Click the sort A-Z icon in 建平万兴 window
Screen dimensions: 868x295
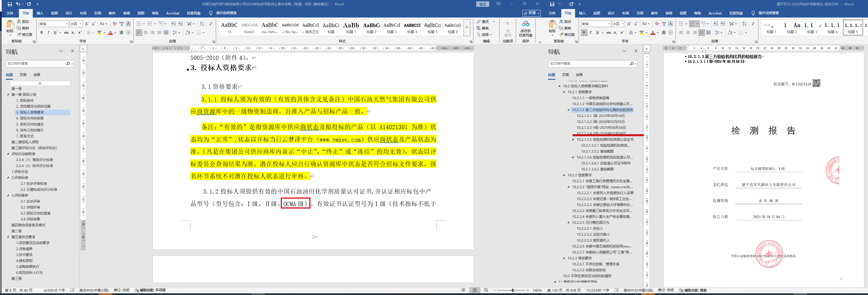[744, 24]
